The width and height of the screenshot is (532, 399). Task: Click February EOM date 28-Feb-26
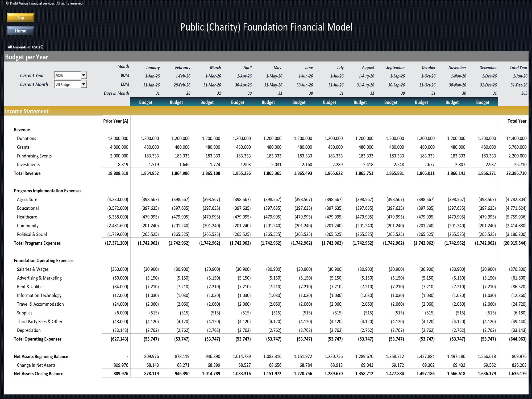coord(182,85)
